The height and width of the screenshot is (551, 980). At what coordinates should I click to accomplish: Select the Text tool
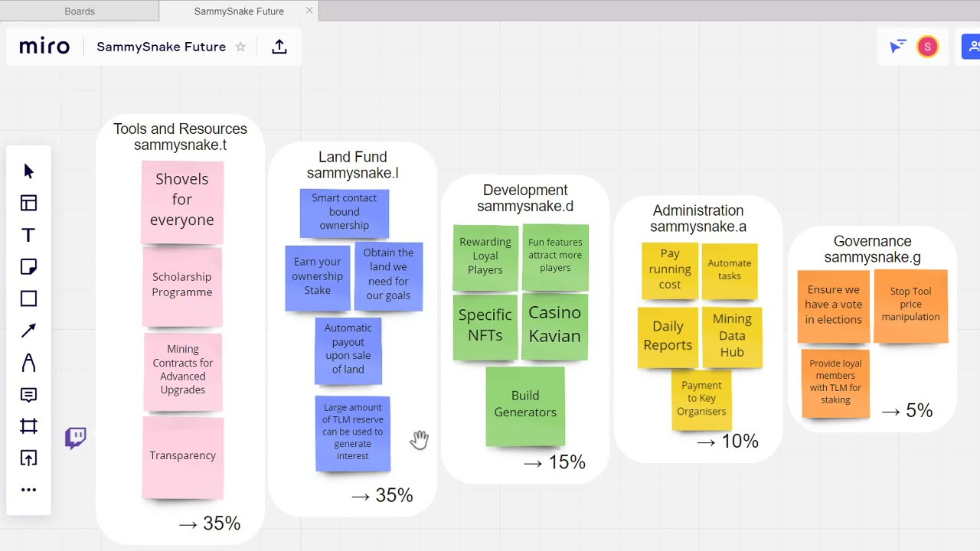click(28, 235)
